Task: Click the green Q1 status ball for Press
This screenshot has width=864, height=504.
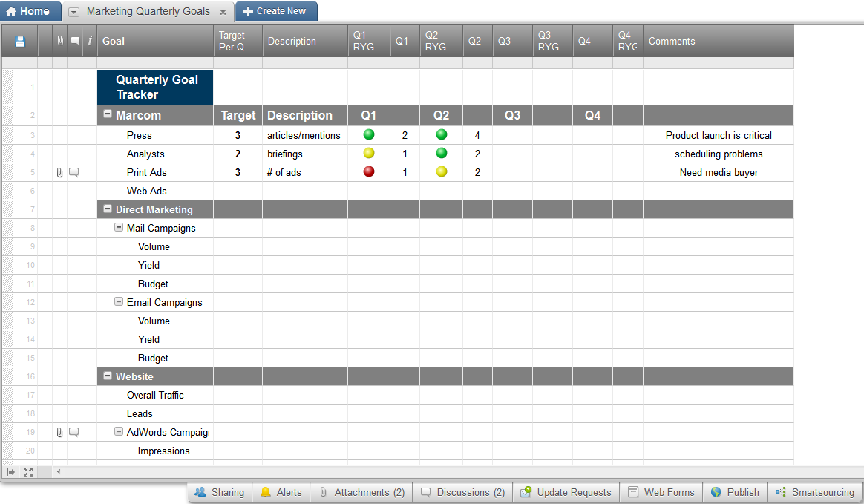Action: click(x=369, y=134)
